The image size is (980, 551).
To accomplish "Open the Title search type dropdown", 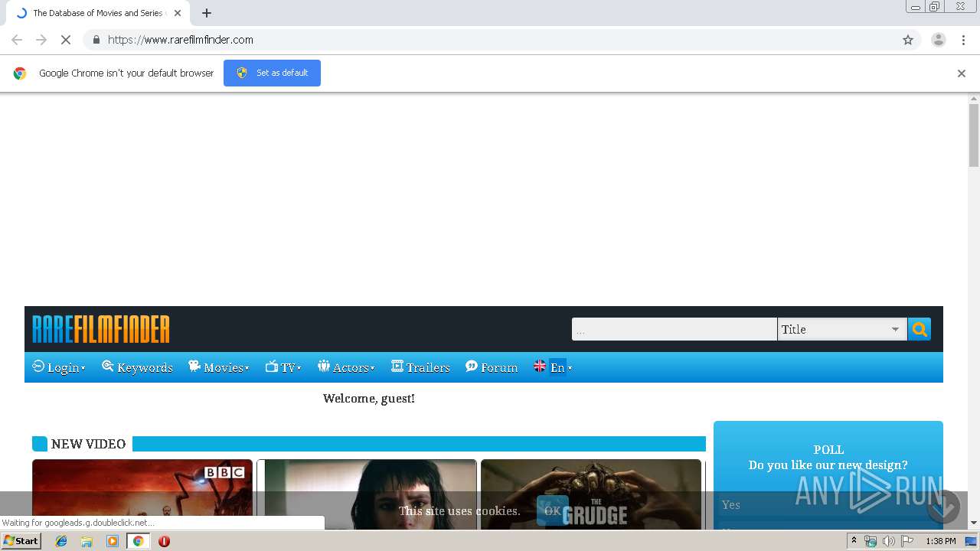I will [842, 329].
